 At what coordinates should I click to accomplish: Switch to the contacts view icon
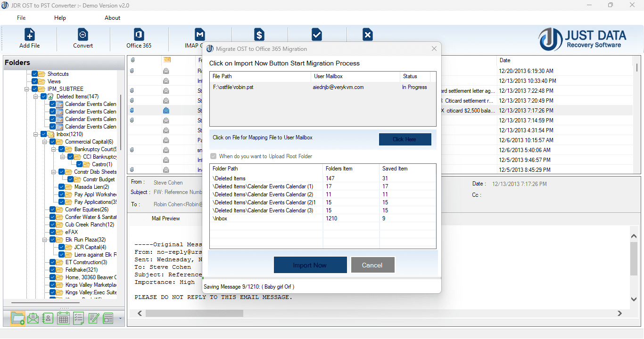pyautogui.click(x=48, y=318)
